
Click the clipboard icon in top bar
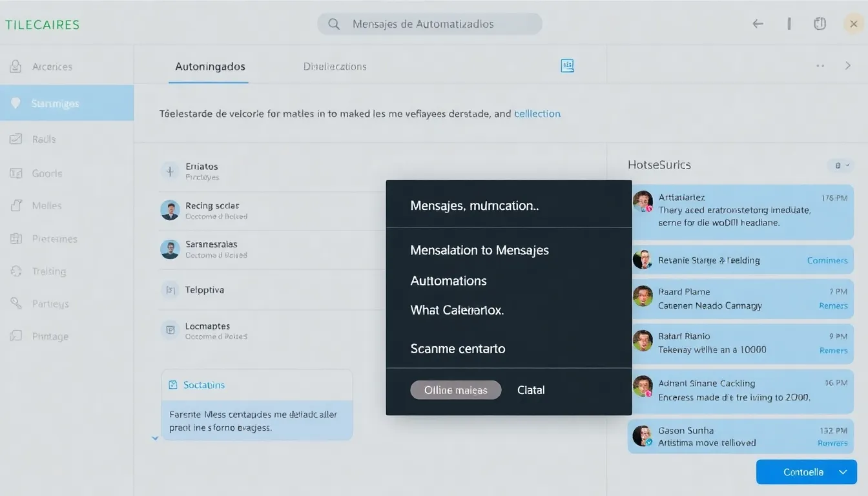tap(820, 24)
